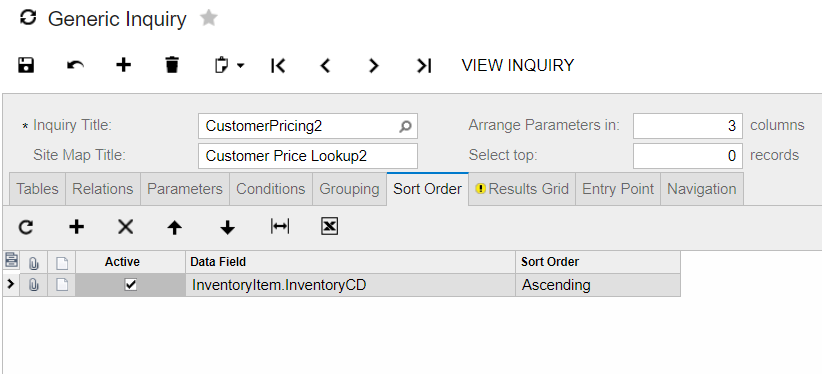
Task: Switch to the Parameters tab
Action: (x=185, y=189)
